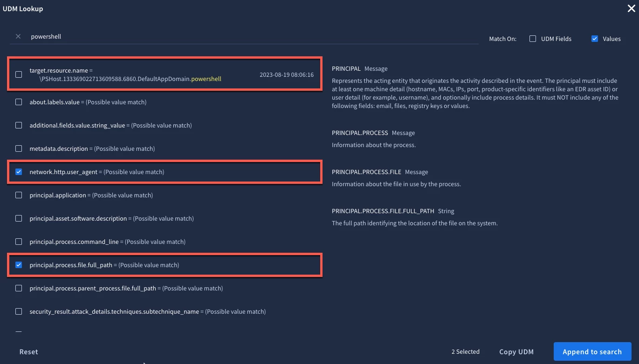This screenshot has width=639, height=364.
Task: Select the additional.fields.value.string_value checkbox
Action: point(19,125)
